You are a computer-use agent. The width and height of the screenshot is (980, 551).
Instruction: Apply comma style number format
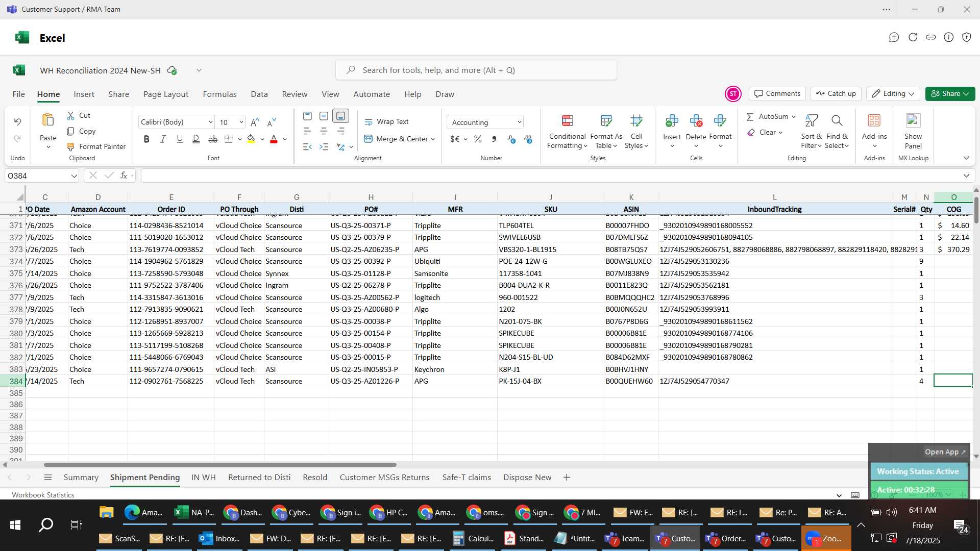494,139
